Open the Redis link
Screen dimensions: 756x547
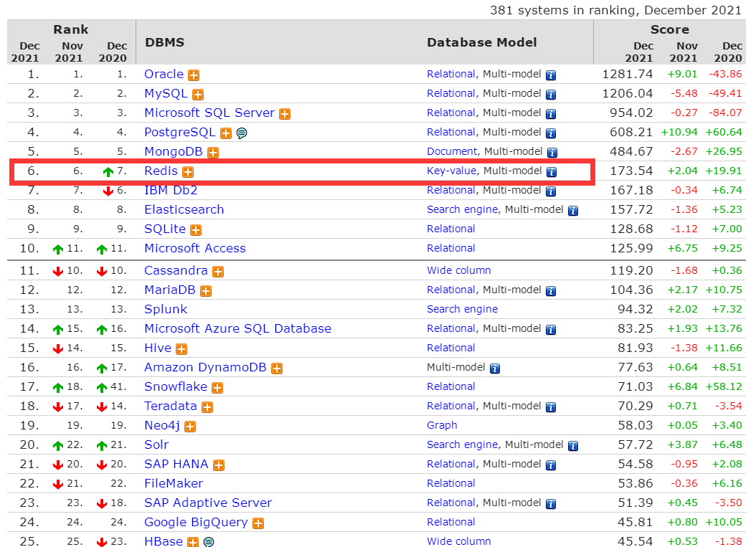(x=161, y=171)
